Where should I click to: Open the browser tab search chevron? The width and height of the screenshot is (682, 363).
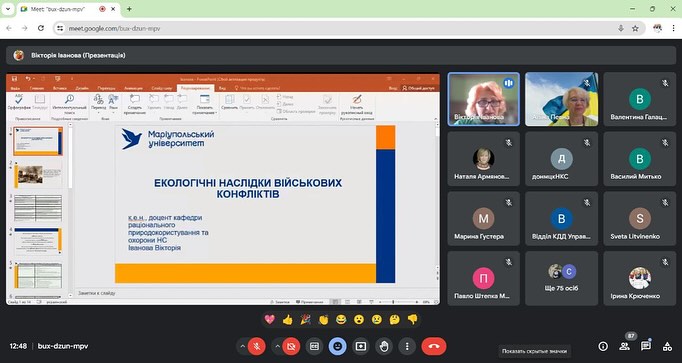[8, 9]
